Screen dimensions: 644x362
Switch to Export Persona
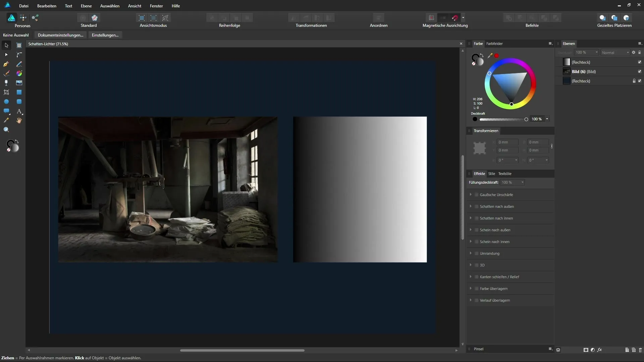tap(35, 18)
